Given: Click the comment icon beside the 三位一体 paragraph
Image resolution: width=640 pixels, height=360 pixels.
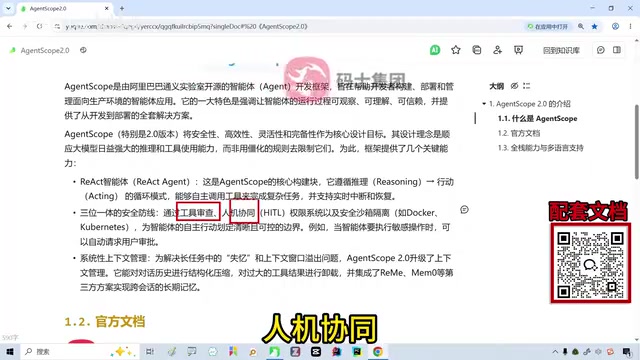Looking at the screenshot, I should (464, 210).
